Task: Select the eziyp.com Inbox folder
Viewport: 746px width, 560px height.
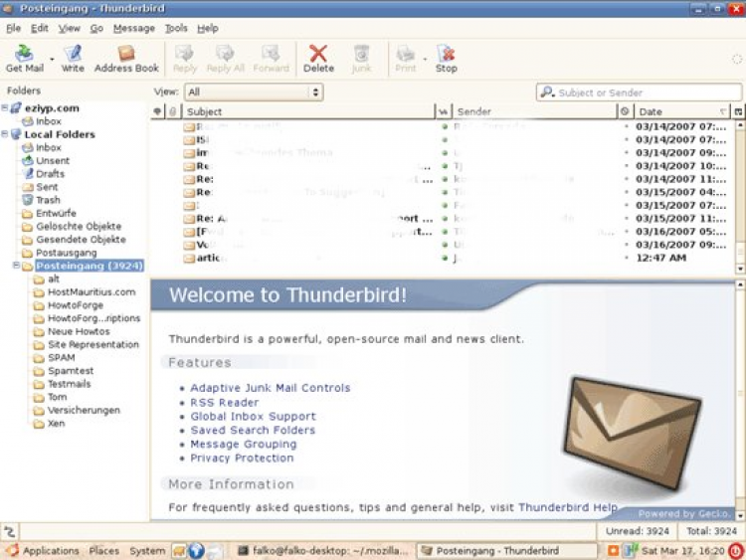Action: (x=42, y=121)
